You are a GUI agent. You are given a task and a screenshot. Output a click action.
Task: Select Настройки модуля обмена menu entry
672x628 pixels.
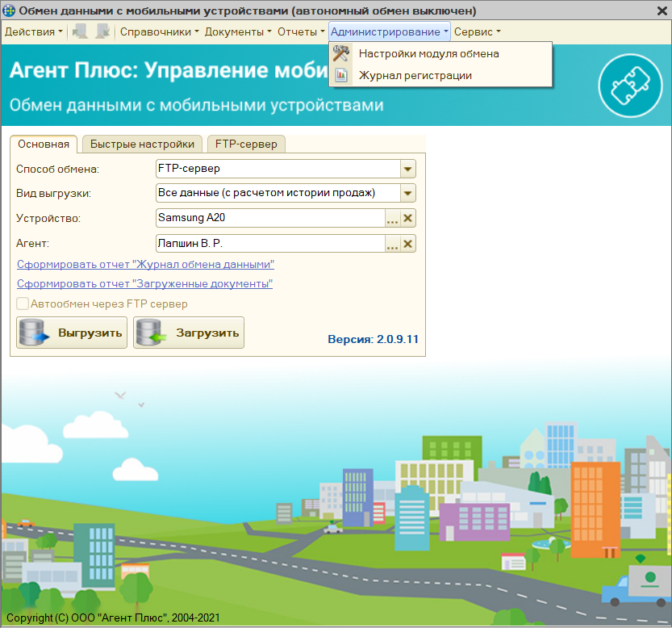pos(440,53)
